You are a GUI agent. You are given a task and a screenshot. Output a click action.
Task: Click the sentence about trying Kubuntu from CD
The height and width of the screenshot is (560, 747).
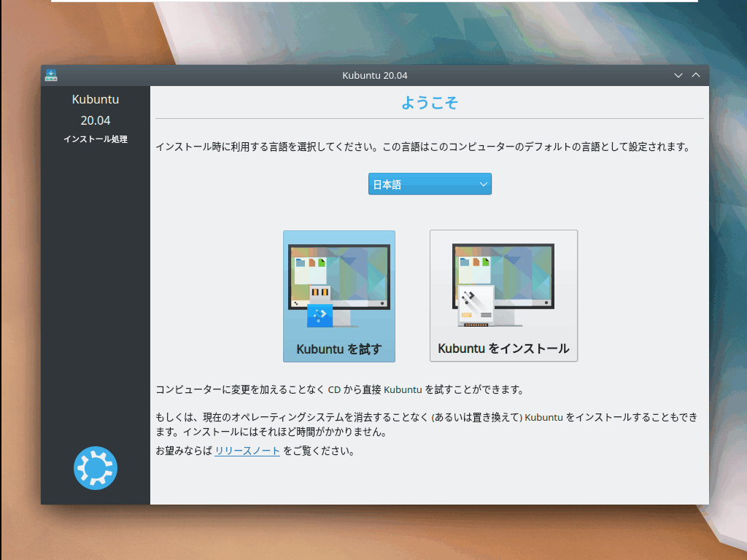tap(340, 389)
